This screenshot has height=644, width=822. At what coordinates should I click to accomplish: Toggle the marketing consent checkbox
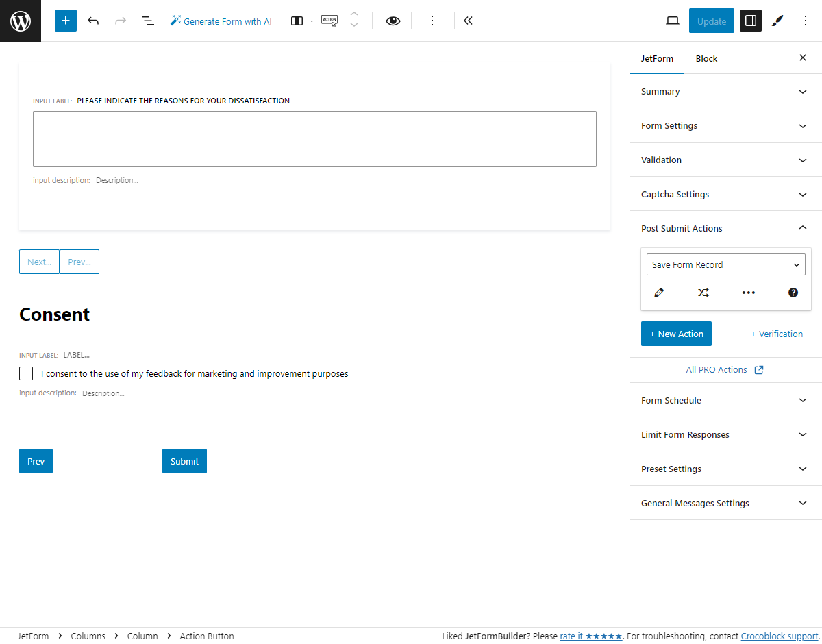coord(25,373)
